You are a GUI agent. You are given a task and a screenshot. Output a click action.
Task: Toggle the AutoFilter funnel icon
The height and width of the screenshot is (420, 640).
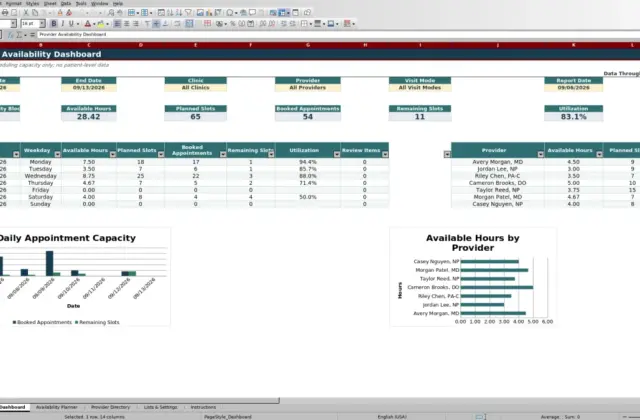188,13
